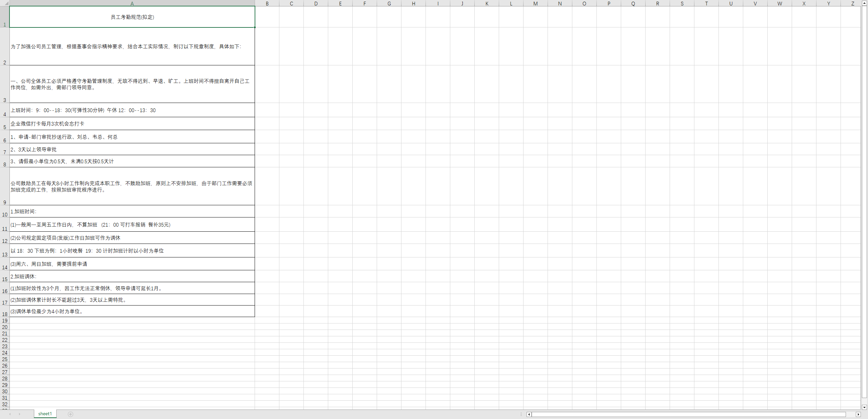Select the cell starting with 上班时间
Image resolution: width=868 pixels, height=419 pixels.
pos(132,110)
